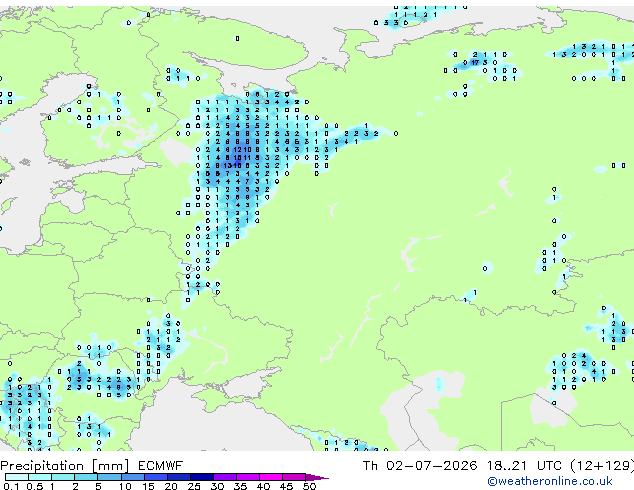Viewport: 634px width, 490px height.
Task: Pick the 20–25 mm dark blue swatch
Action: click(178, 477)
